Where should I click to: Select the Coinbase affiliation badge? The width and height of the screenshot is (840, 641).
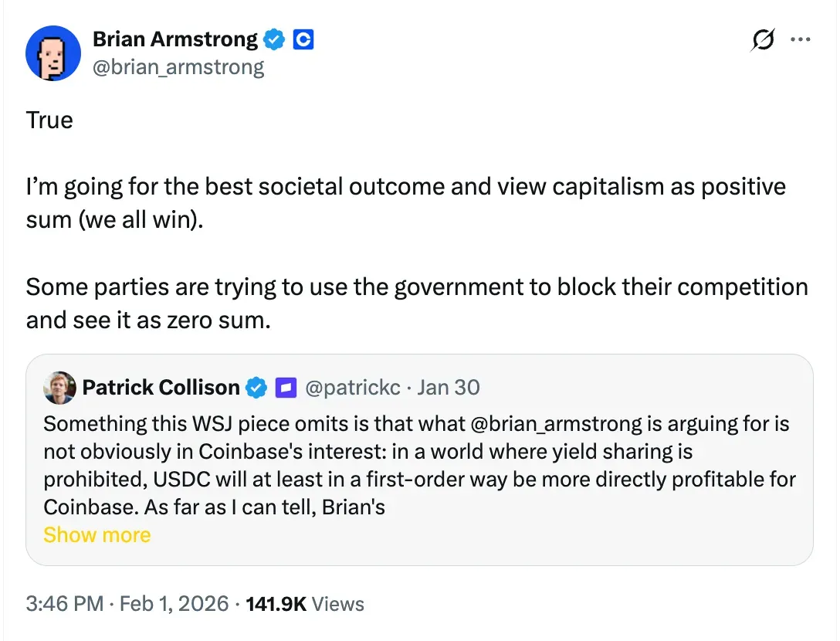click(303, 39)
